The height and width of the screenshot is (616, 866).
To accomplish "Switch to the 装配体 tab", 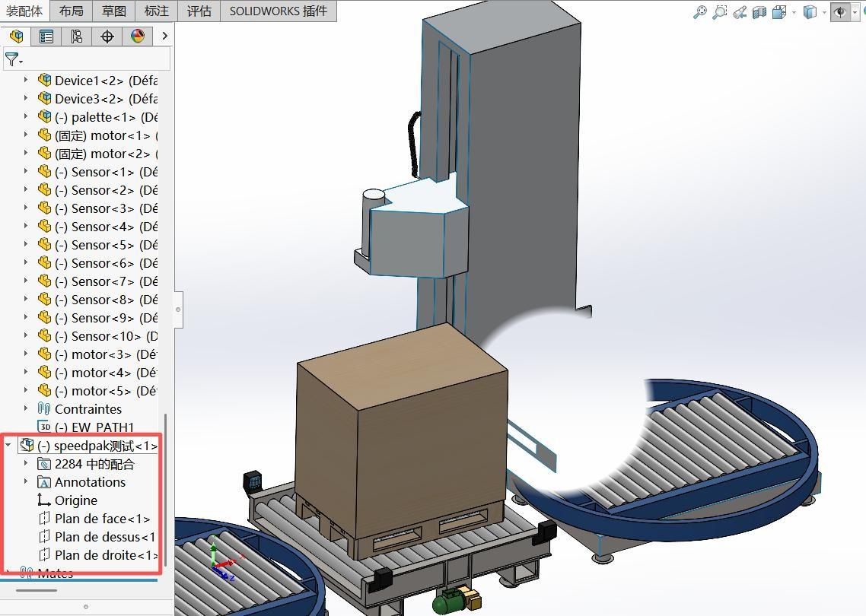I will (x=24, y=11).
